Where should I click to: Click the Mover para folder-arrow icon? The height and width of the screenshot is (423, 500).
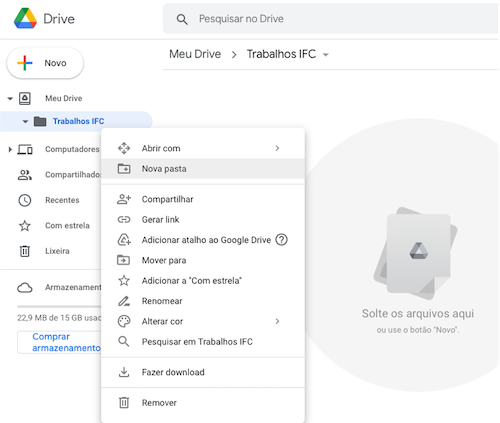click(x=124, y=260)
